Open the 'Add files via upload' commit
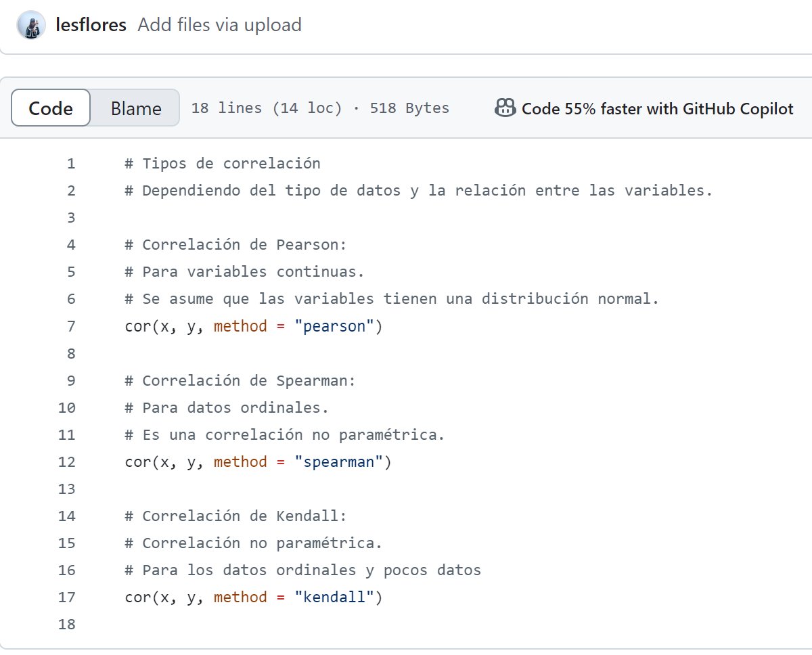This screenshot has height=655, width=812. click(219, 26)
